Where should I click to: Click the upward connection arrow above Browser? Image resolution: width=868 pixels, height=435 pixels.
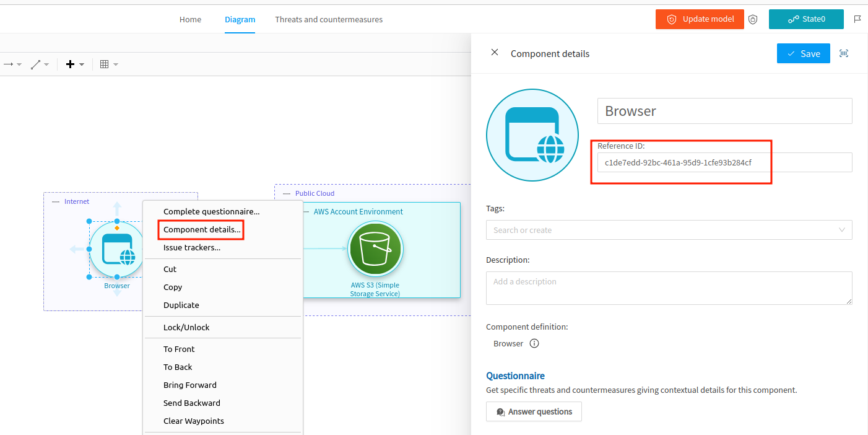click(x=117, y=208)
